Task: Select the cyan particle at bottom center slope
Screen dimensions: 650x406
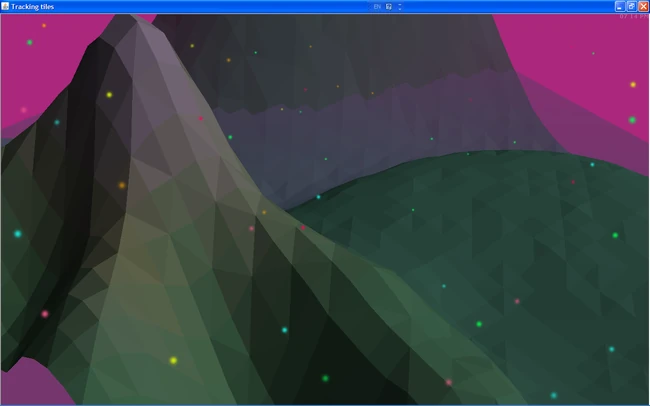Action: [x=285, y=330]
